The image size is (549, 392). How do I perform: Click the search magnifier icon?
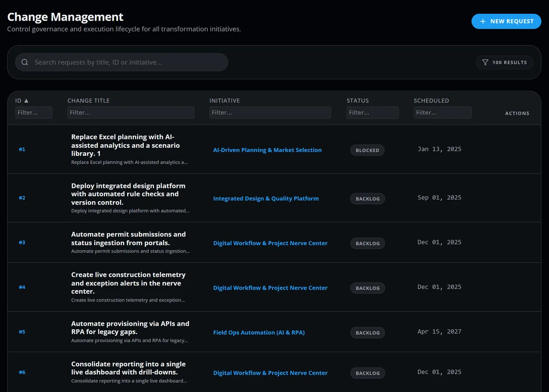click(x=25, y=62)
